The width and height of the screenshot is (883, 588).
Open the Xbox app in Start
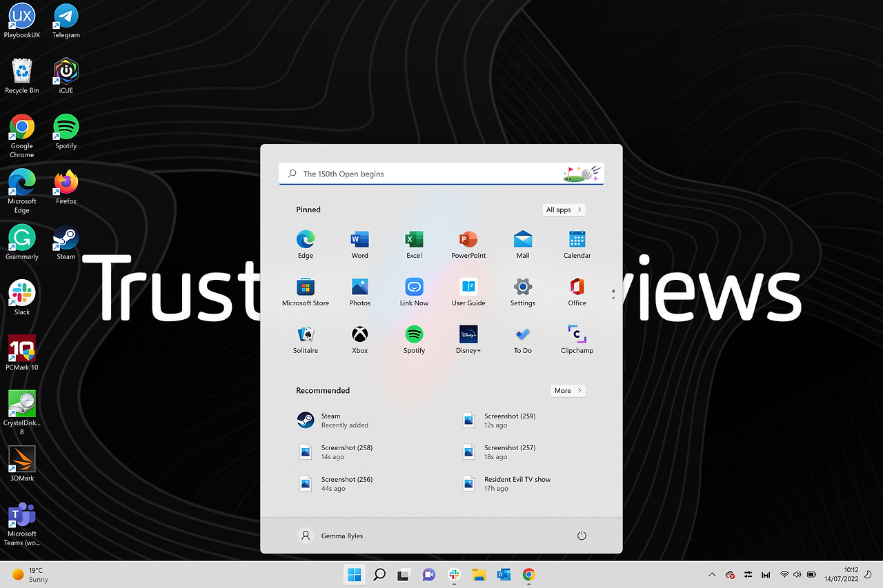click(359, 339)
